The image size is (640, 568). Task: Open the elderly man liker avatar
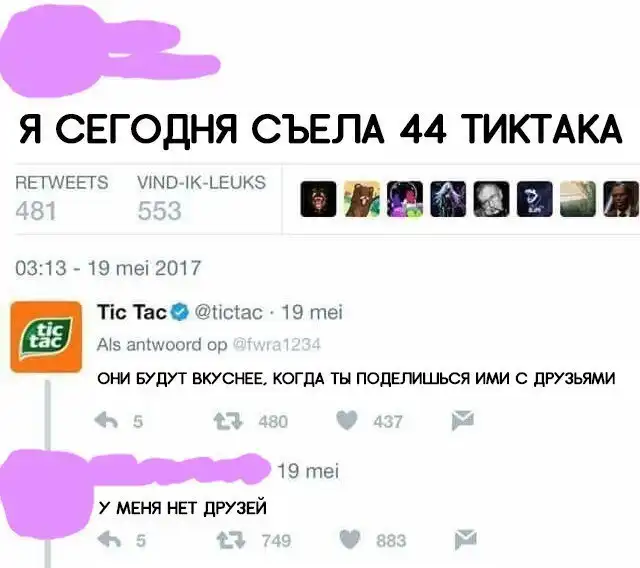pos(491,199)
